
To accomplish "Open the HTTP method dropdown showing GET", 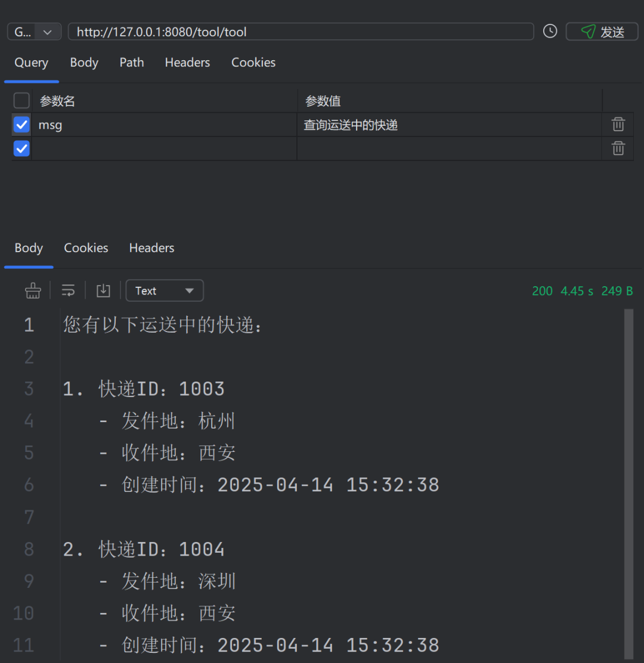I will tap(34, 32).
